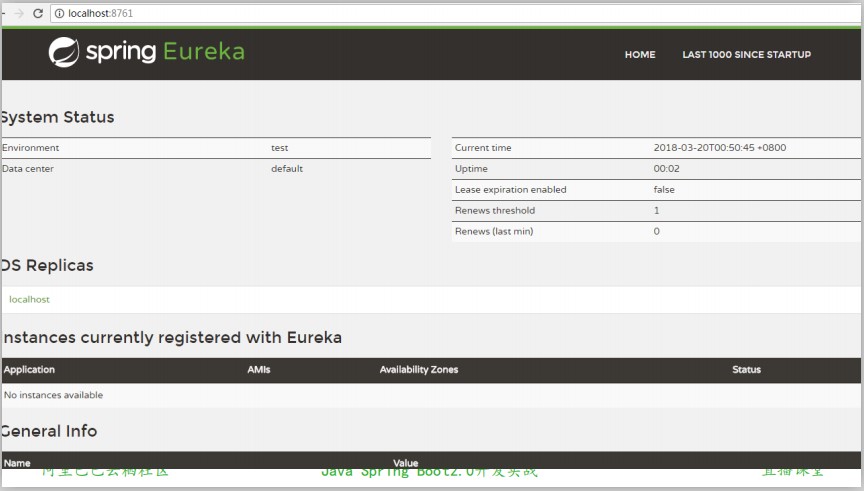
Task: Click the 2018-03-20T00:50:45 +0800 value
Action: pyautogui.click(x=720, y=148)
